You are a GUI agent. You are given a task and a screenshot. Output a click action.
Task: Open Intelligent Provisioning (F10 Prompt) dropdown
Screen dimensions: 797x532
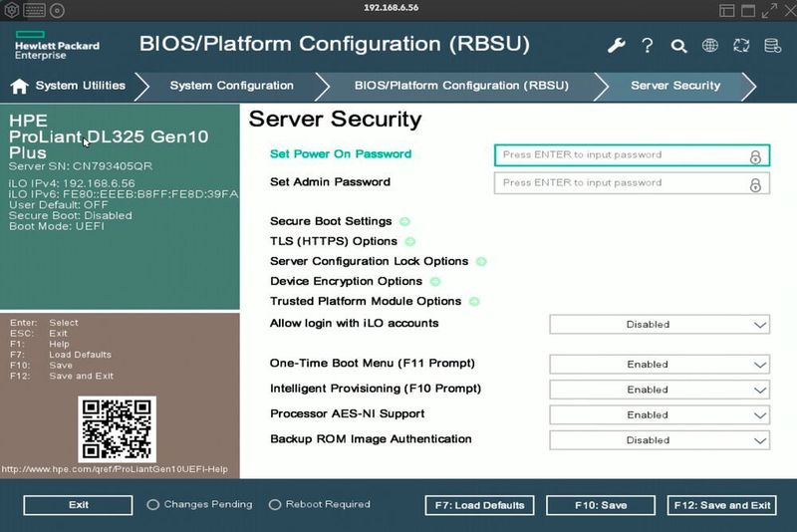(x=660, y=390)
